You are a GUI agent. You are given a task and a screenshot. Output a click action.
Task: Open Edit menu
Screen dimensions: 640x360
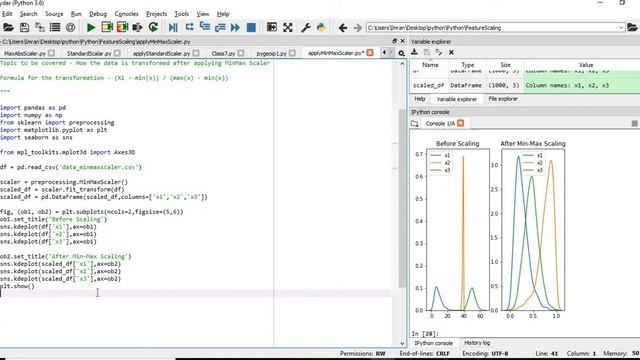pos(7,14)
